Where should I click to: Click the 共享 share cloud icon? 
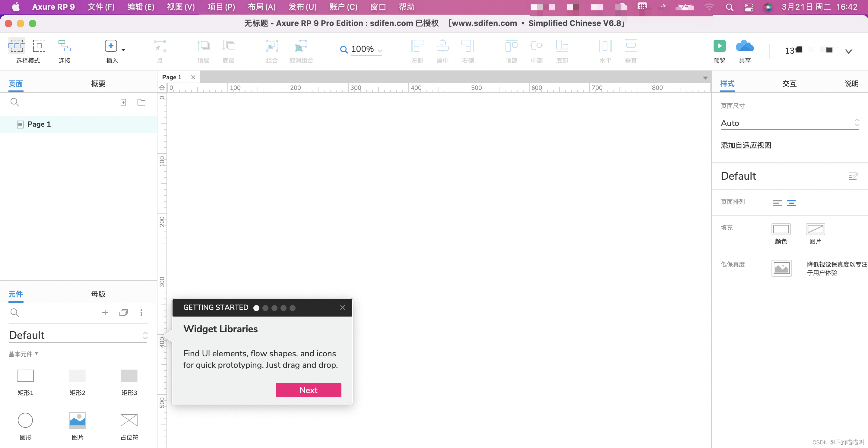[745, 46]
